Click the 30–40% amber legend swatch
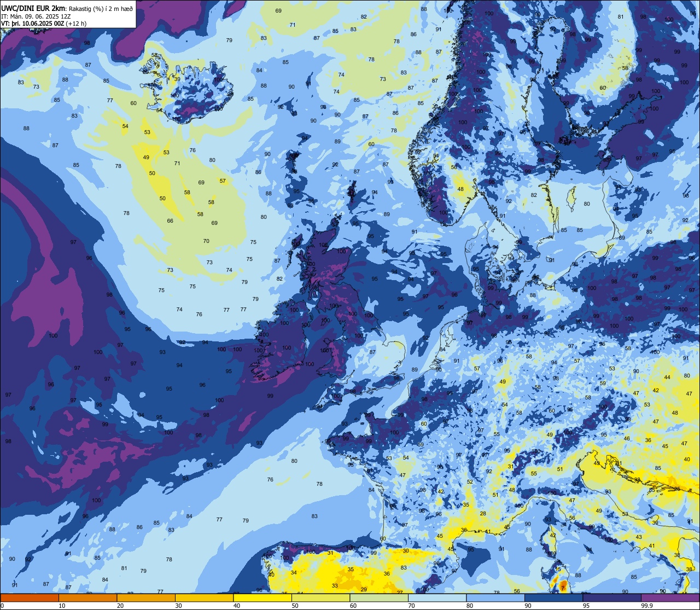Image resolution: width=700 pixels, height=610 pixels. click(x=204, y=597)
